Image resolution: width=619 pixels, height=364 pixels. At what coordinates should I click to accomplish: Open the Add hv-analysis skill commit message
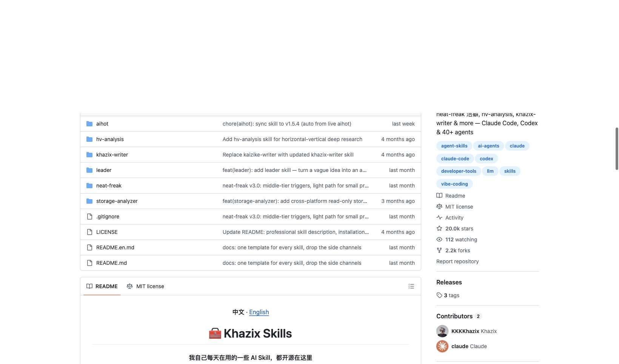[293, 139]
